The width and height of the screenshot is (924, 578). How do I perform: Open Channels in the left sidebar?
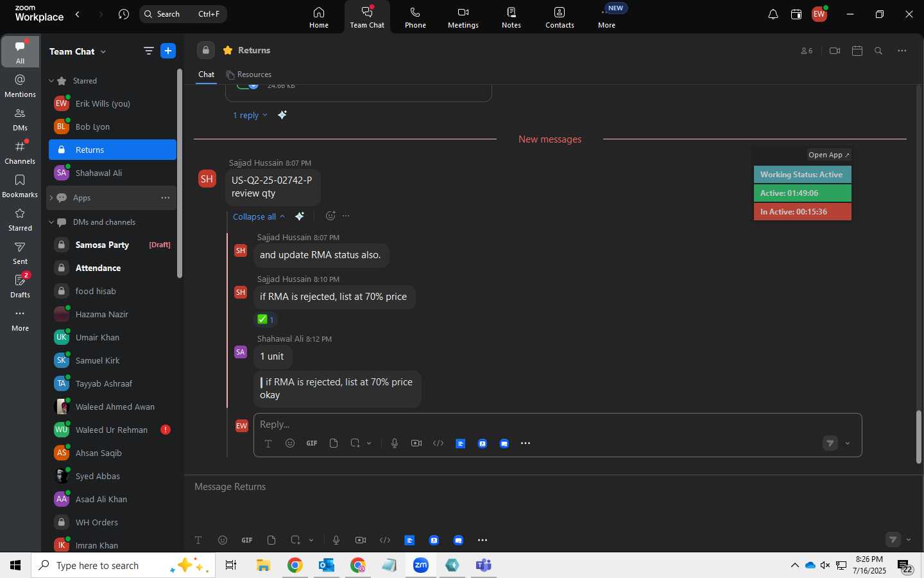pos(20,153)
